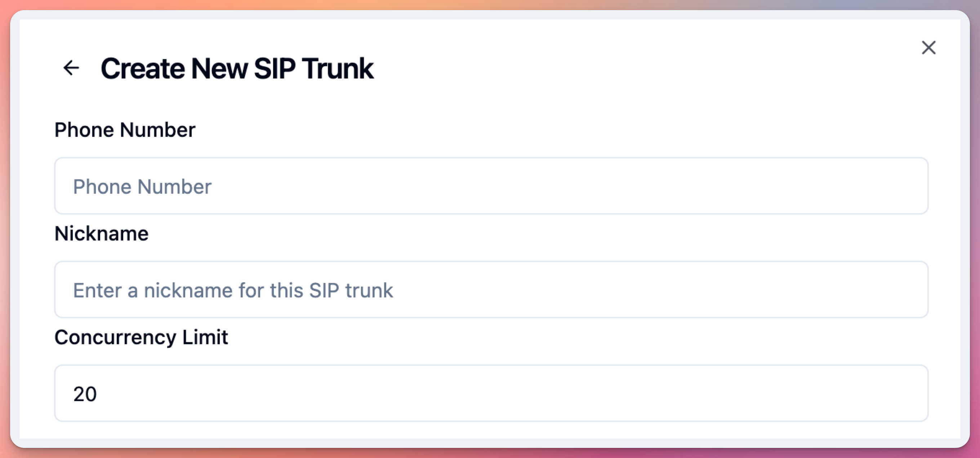Click the SIP trunk nickname placeholder text
Viewport: 980px width, 458px height.
[x=233, y=290]
